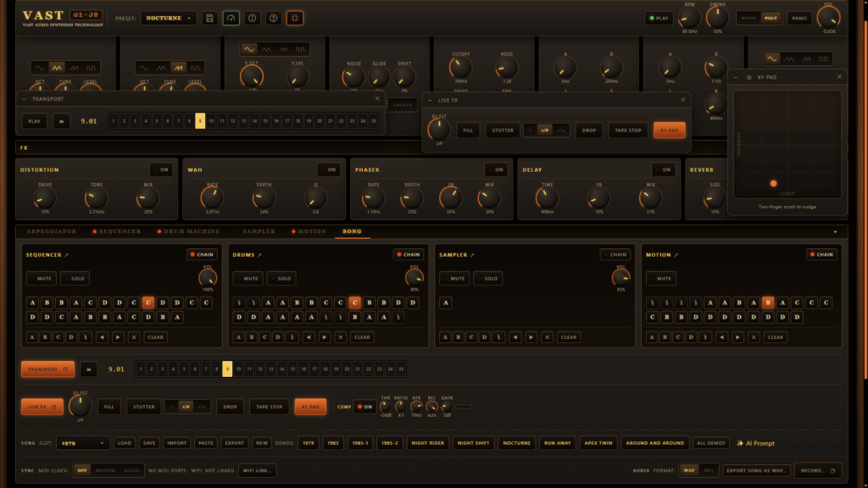
Task: Select sawtooth waveform in the rightmost oscillator
Action: (807, 58)
